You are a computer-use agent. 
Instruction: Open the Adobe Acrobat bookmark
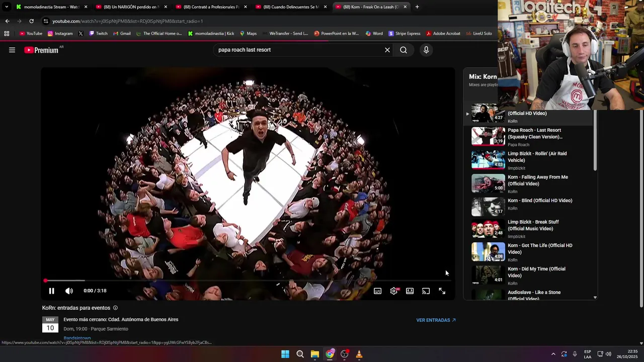[443, 33]
